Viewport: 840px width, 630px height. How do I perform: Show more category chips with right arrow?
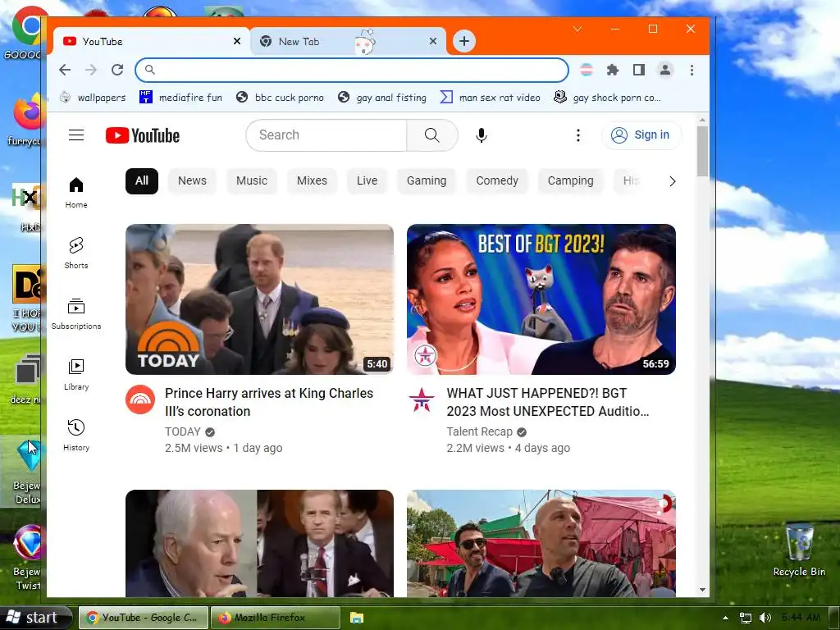[x=672, y=181]
